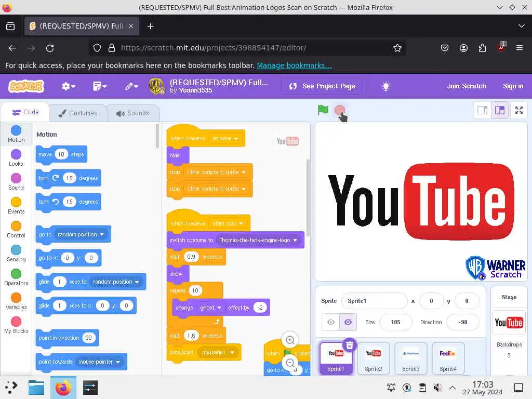
Task: Select the Looks block category
Action: [x=16, y=158]
